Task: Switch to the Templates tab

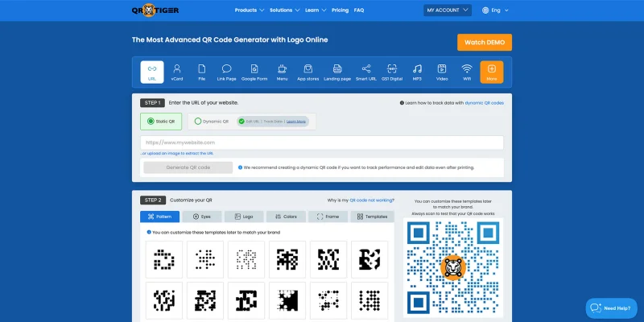Action: tap(373, 217)
